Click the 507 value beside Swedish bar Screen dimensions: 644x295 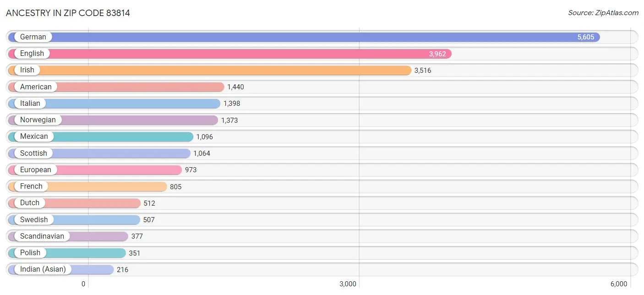click(149, 220)
